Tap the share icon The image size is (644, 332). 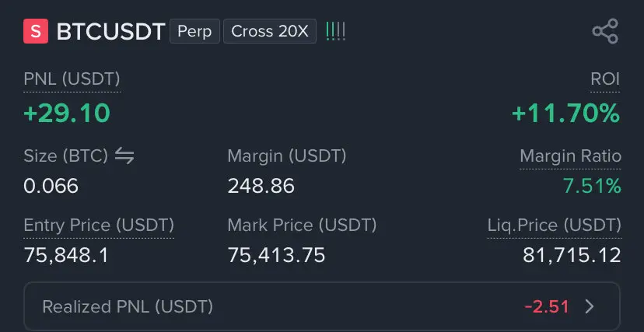(604, 32)
